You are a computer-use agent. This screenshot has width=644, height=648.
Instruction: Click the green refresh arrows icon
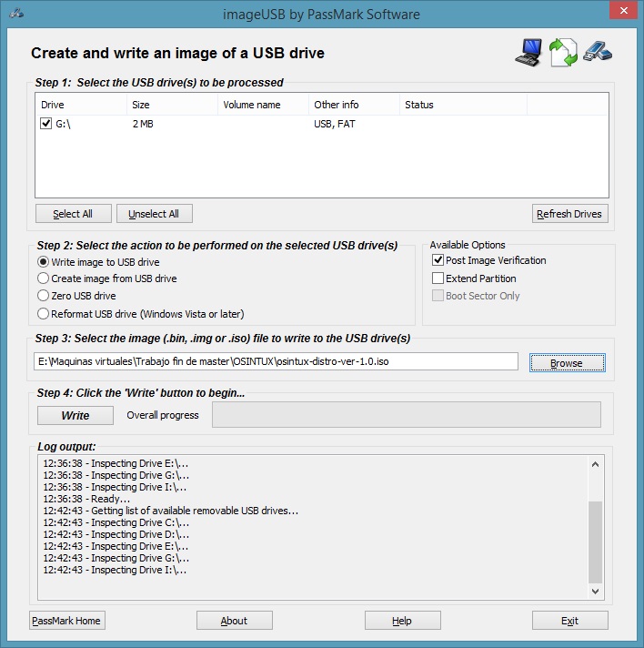pyautogui.click(x=563, y=53)
